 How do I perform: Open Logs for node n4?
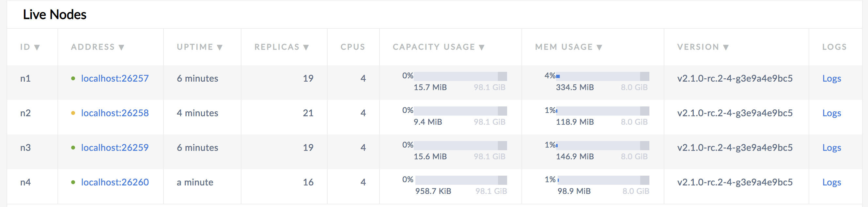831,183
